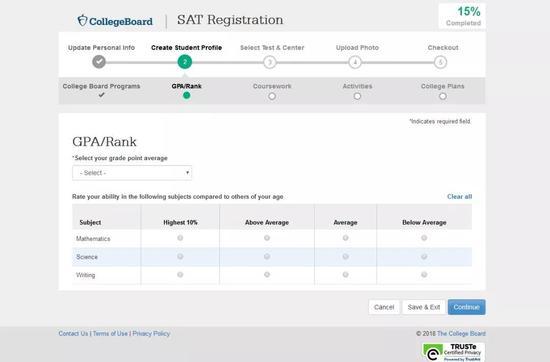Click the Science subject row label

(87, 257)
